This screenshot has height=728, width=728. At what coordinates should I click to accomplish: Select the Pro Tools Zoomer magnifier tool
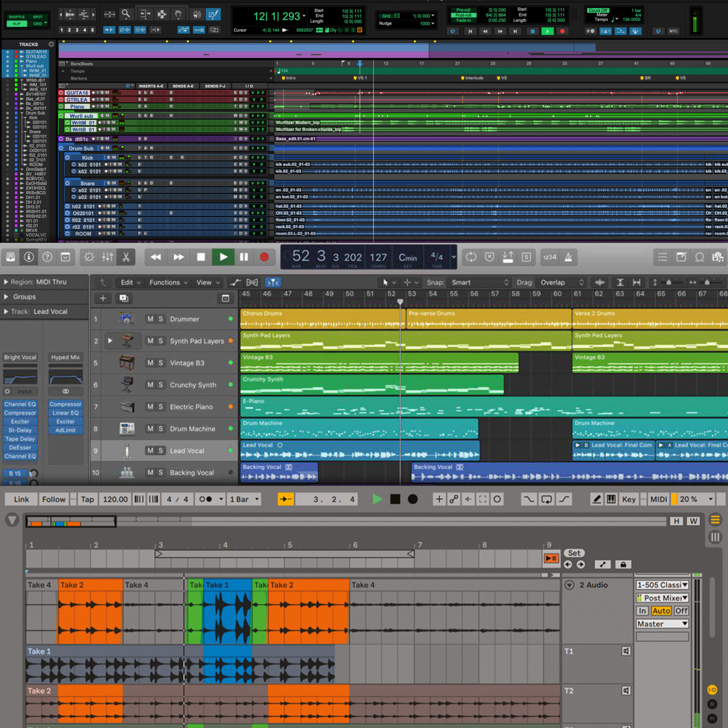[126, 14]
